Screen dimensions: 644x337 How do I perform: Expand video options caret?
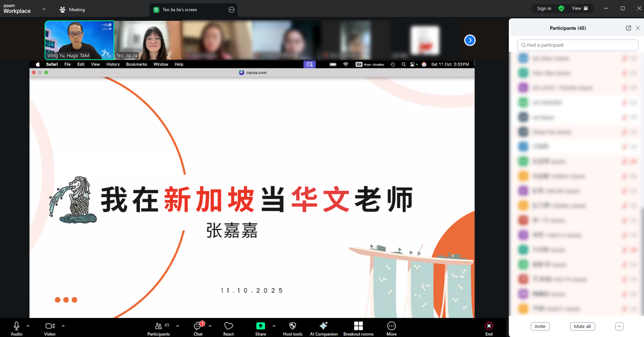tap(63, 326)
